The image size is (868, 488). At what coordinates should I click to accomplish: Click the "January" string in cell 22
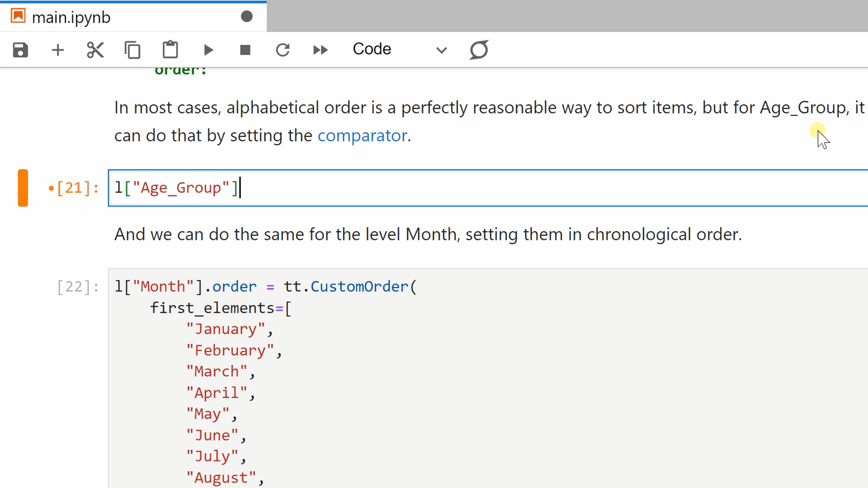coord(226,329)
